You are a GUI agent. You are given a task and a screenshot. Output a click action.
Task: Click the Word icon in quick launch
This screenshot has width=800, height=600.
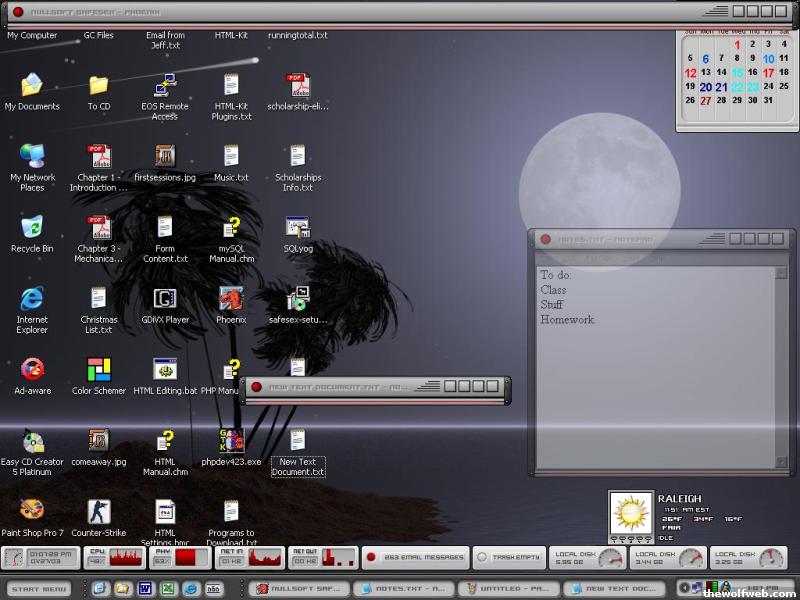coord(144,589)
